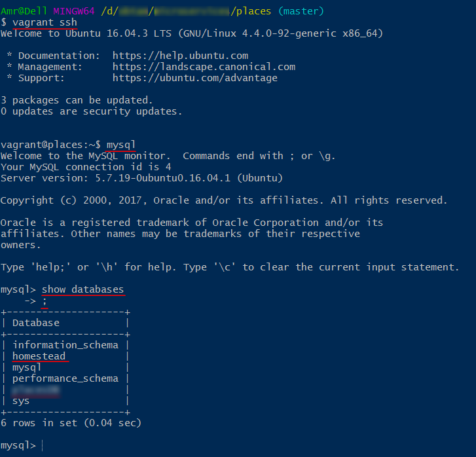Click the underlined 'vagrant ssh' command
476x457 pixels.
click(x=45, y=22)
